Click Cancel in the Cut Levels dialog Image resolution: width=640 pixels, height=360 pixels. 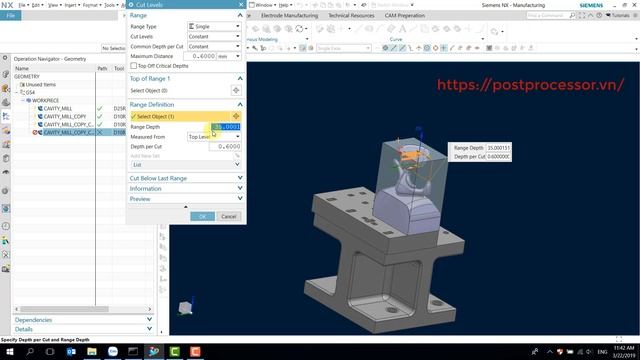(x=229, y=216)
